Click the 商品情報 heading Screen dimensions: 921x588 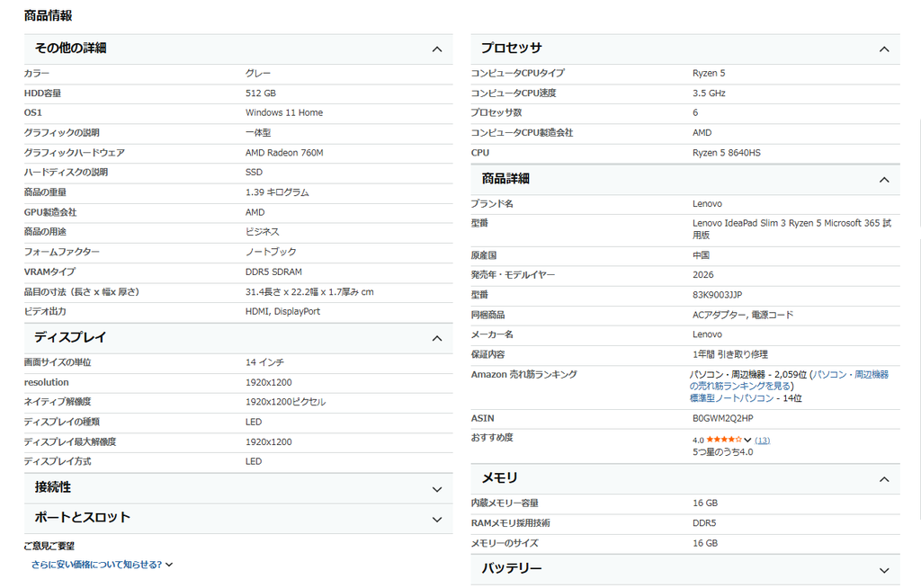(49, 16)
